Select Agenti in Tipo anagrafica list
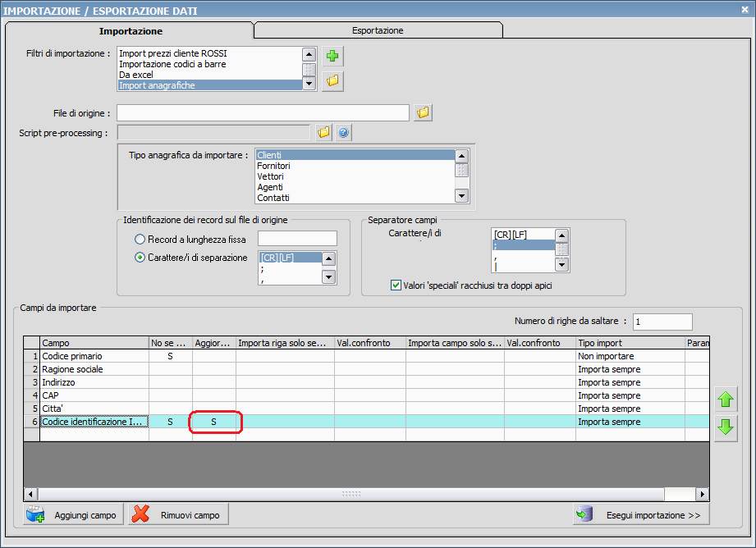This screenshot has width=756, height=548. point(355,187)
